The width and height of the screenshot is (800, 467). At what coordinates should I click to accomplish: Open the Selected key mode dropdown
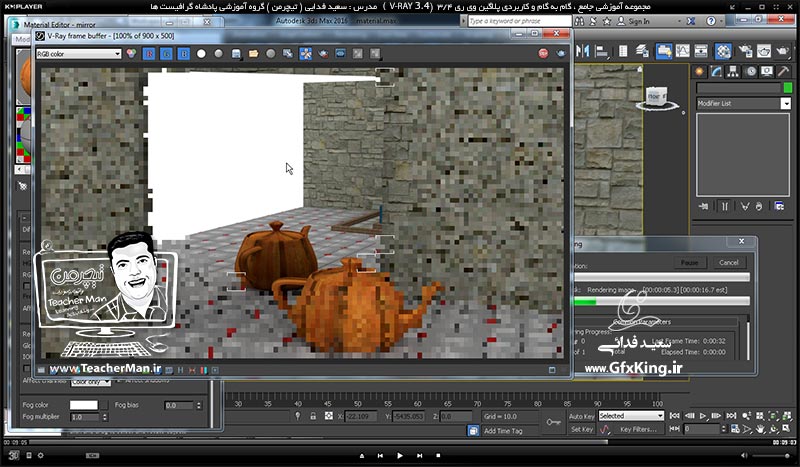point(631,416)
